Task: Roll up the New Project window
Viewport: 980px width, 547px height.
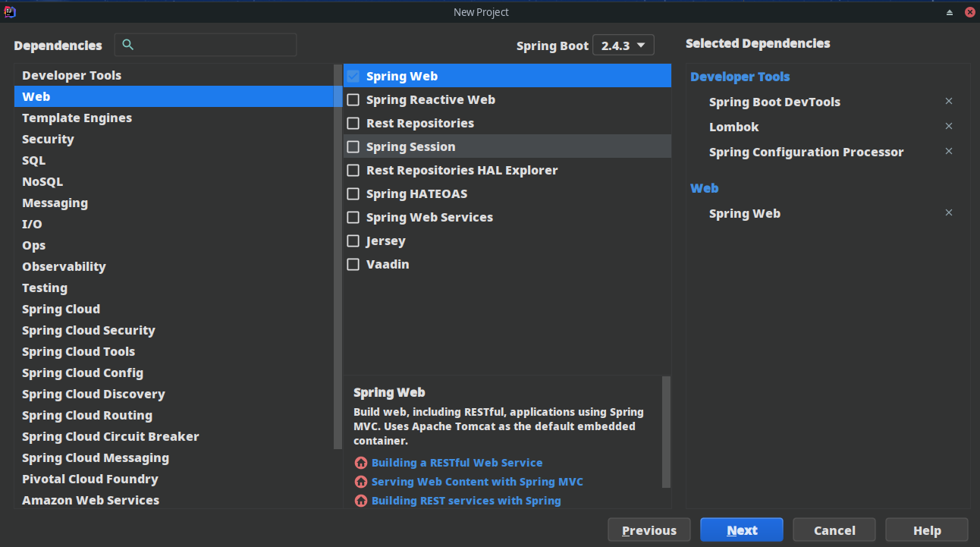Action: (x=950, y=12)
